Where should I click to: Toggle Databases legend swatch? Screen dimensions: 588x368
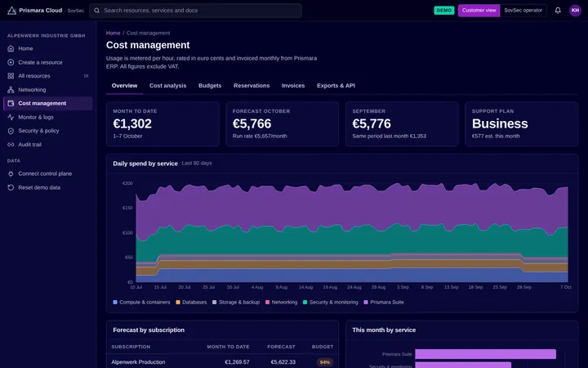(178, 303)
